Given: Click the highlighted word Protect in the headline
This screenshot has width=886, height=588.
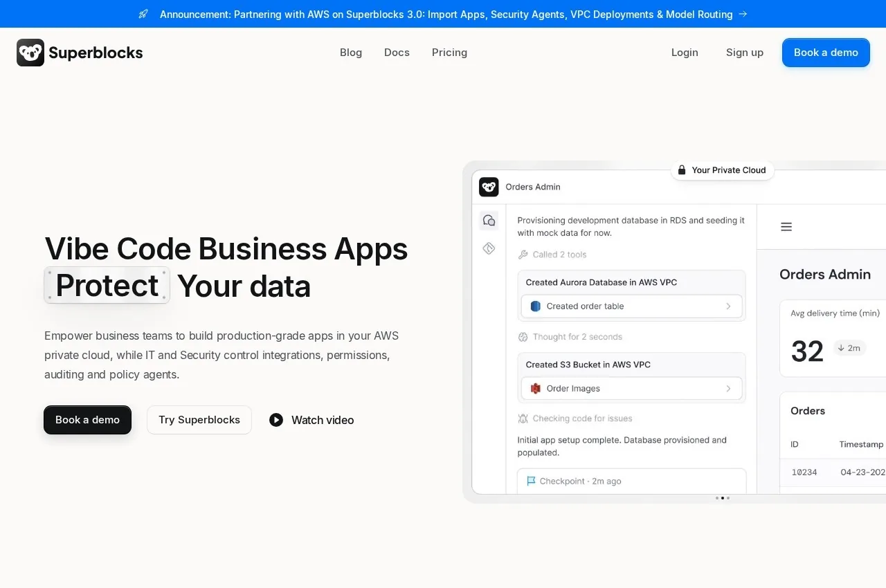Looking at the screenshot, I should (107, 285).
